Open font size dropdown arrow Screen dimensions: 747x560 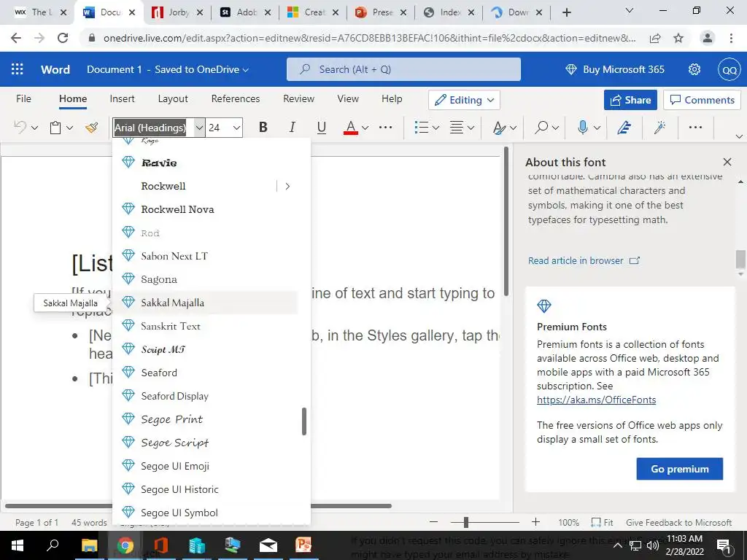click(236, 128)
